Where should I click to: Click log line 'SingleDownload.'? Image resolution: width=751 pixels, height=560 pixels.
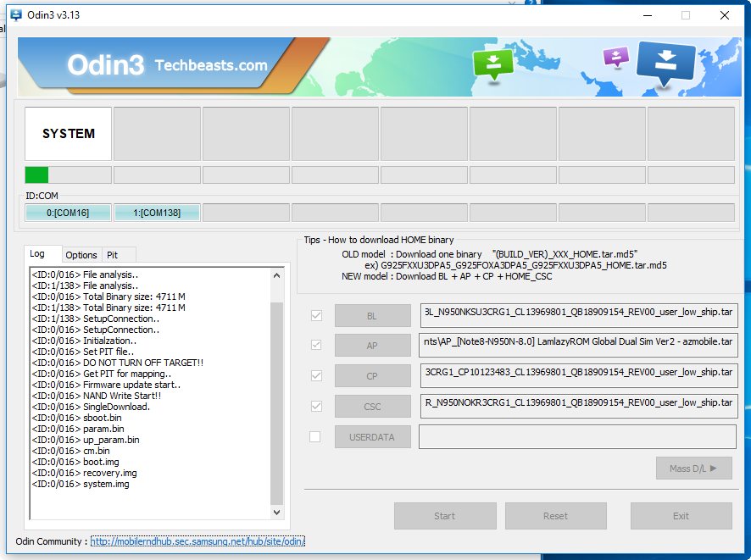click(x=91, y=407)
